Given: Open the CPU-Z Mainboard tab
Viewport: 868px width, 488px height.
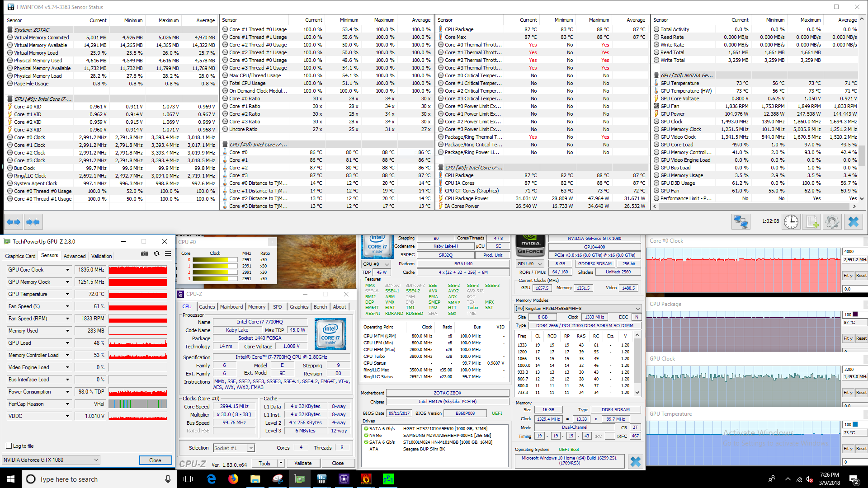Looking at the screenshot, I should click(x=231, y=307).
